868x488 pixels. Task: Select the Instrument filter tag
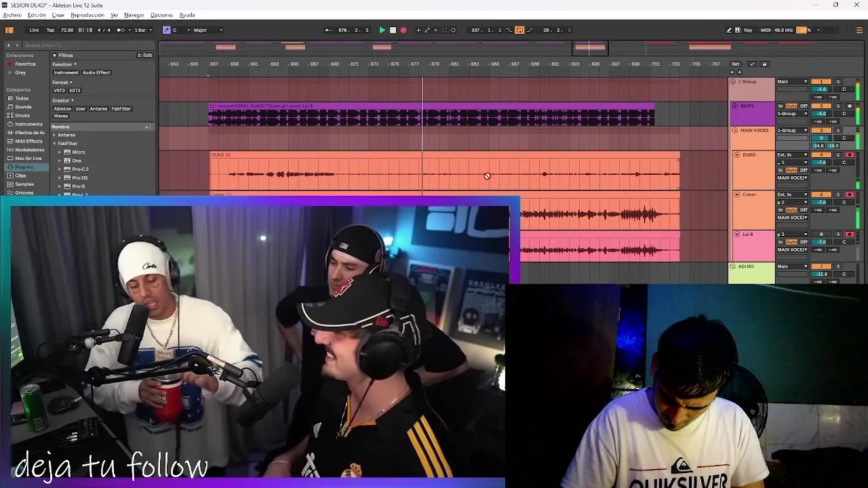point(66,73)
